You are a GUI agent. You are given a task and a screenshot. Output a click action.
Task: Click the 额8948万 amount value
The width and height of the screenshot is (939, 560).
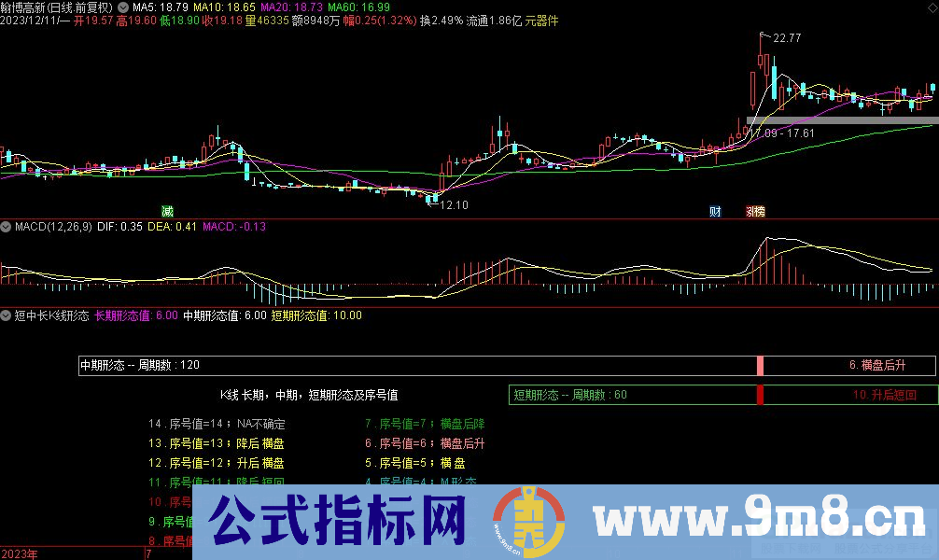[316, 21]
